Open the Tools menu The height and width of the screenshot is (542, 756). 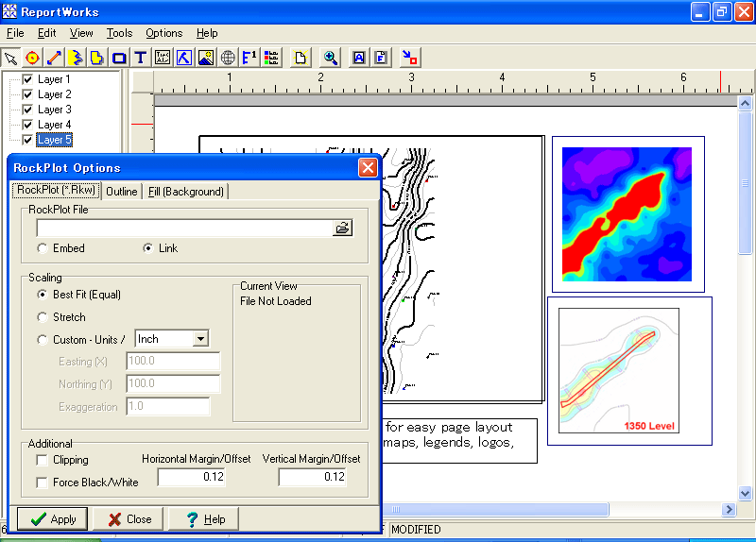coord(119,33)
